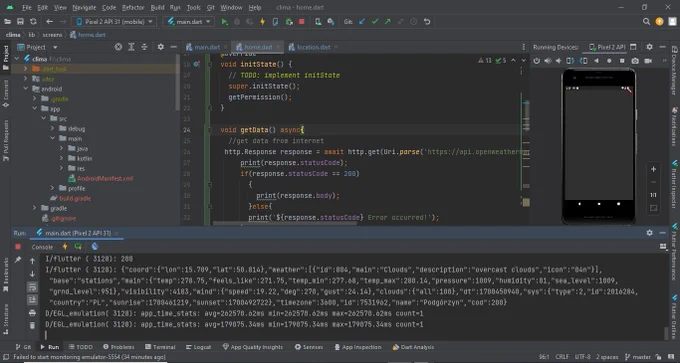Click the print icon in the Run console gutter
The image size is (680, 363).
point(33,313)
